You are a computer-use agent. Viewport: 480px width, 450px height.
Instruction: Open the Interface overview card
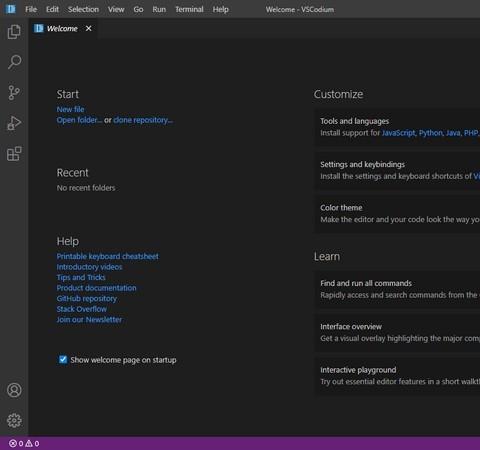[398, 332]
